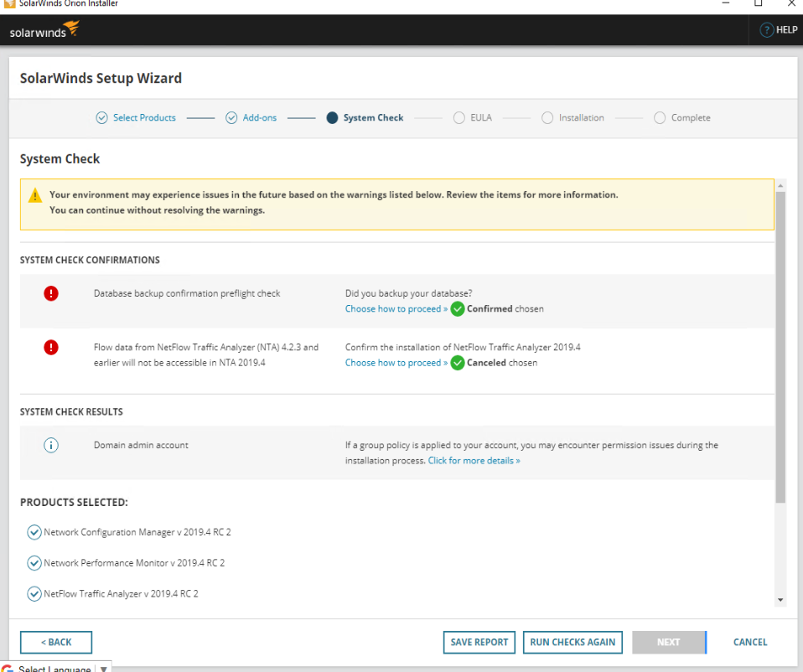The width and height of the screenshot is (803, 672).
Task: Click the EULA step circle
Action: (458, 117)
